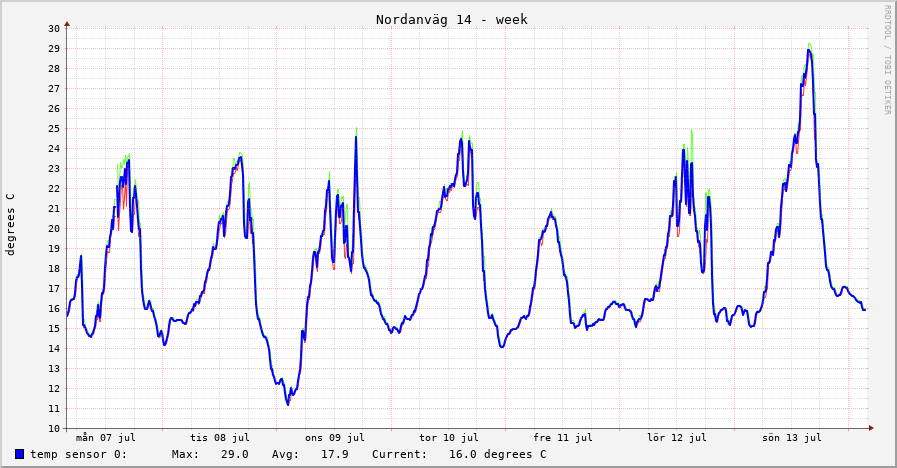Click the y-axis tick label '30'
This screenshot has width=897, height=468.
pos(54,29)
